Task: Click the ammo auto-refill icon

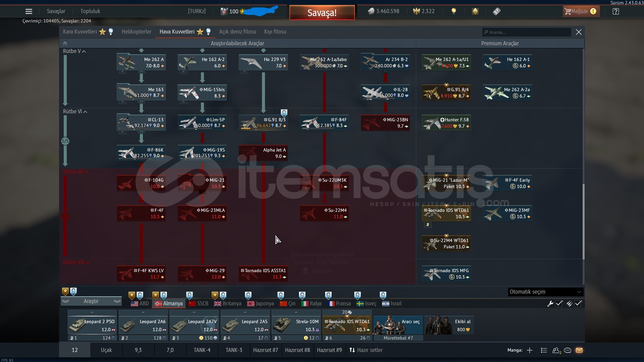Action: (569, 304)
